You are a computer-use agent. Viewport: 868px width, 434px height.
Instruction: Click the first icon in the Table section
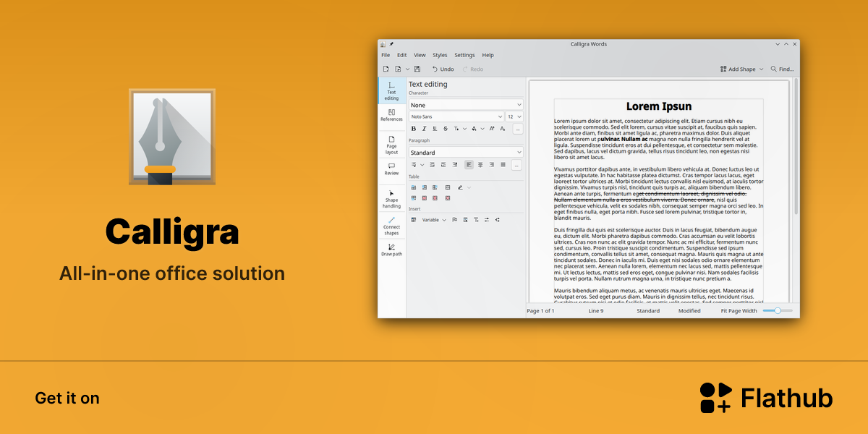pyautogui.click(x=414, y=187)
